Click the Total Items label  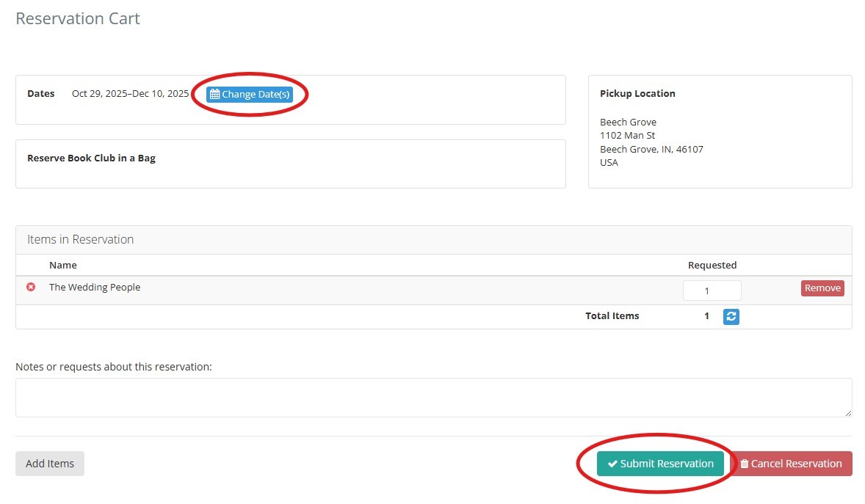pos(612,315)
